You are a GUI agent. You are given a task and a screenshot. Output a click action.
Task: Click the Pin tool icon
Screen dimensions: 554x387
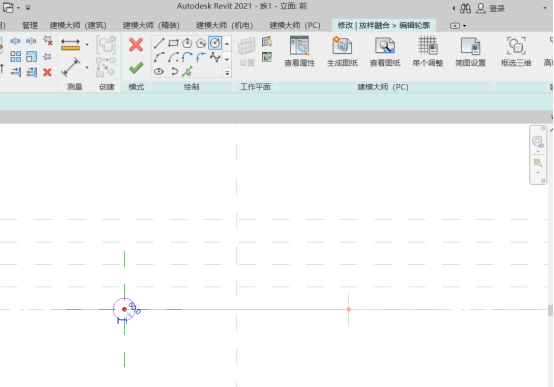(47, 57)
